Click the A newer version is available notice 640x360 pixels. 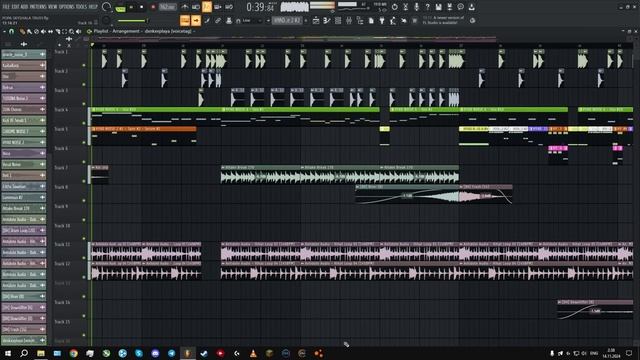point(443,20)
